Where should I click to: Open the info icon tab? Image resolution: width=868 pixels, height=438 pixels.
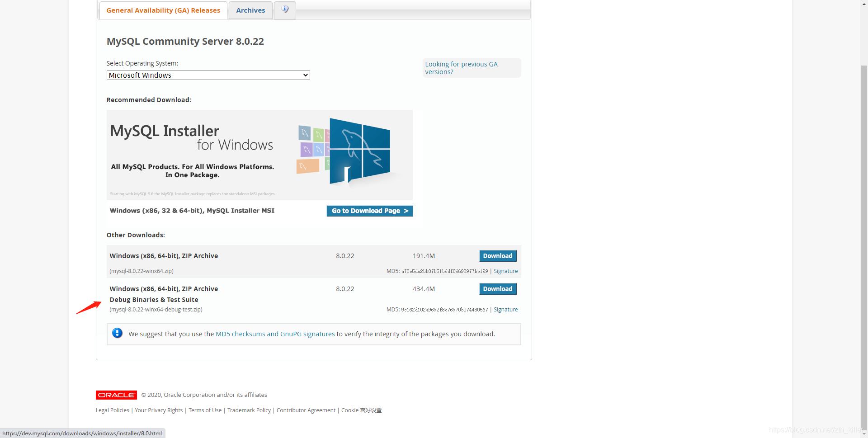click(x=285, y=10)
